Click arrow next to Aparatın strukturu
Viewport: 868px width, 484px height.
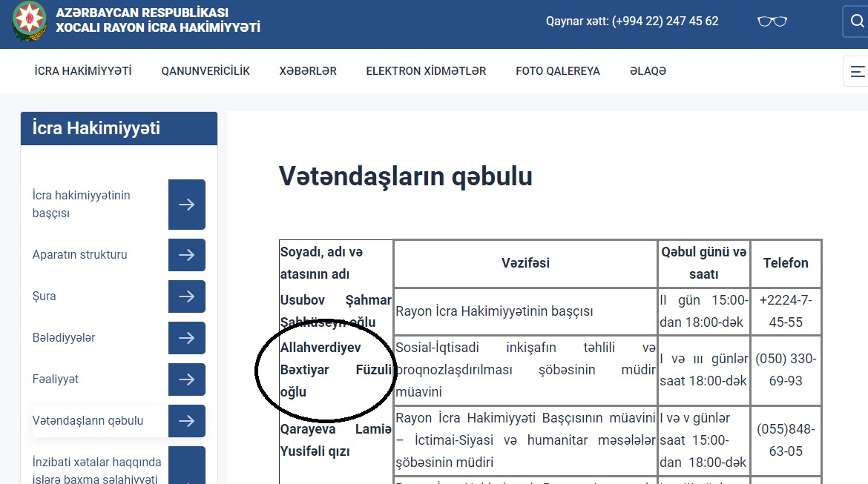(x=186, y=254)
